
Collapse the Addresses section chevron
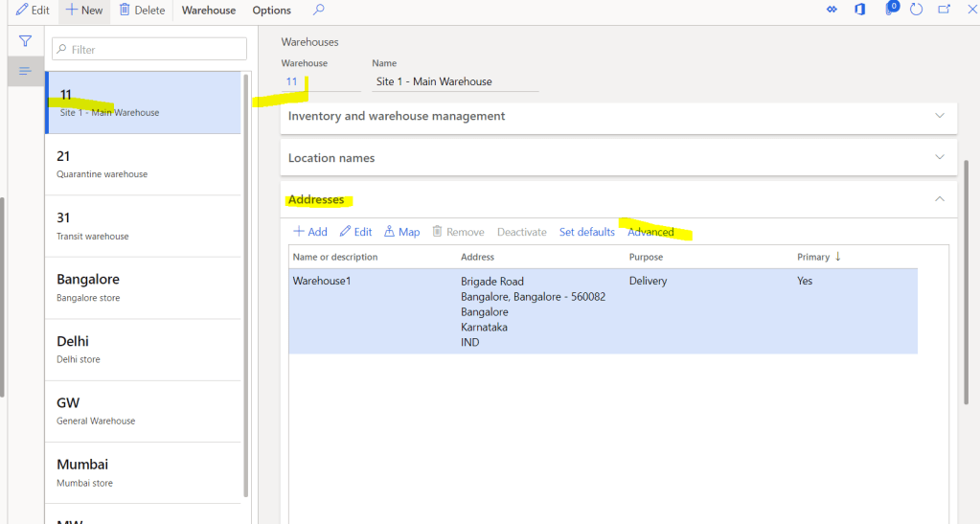pyautogui.click(x=939, y=199)
